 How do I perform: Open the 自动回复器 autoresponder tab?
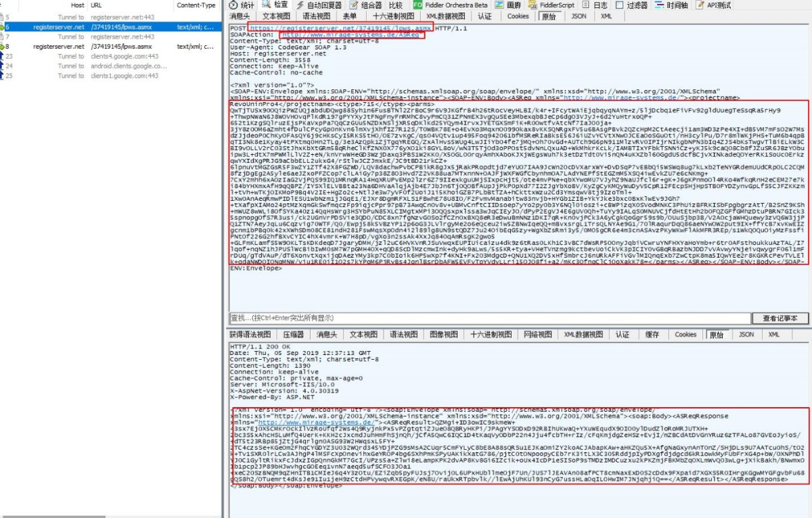pyautogui.click(x=320, y=5)
